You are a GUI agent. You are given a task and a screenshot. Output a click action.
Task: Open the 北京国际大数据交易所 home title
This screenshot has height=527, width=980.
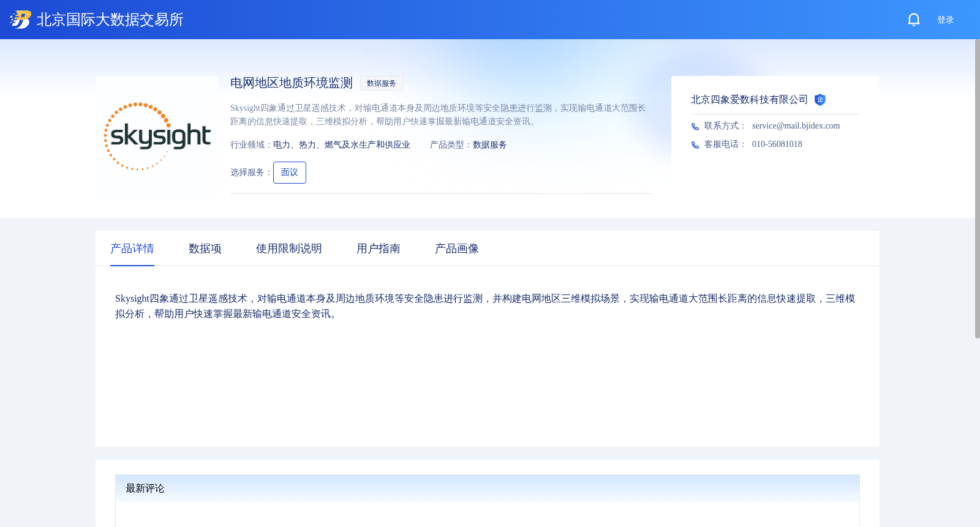110,20
